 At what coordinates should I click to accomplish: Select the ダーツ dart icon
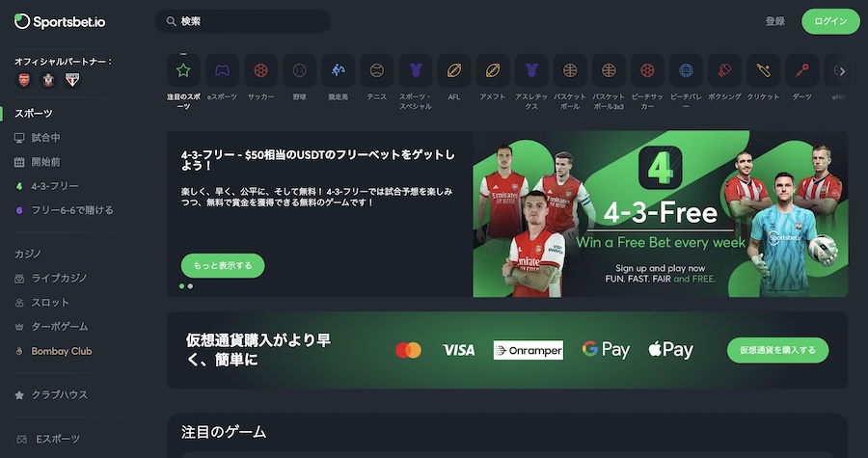point(801,70)
